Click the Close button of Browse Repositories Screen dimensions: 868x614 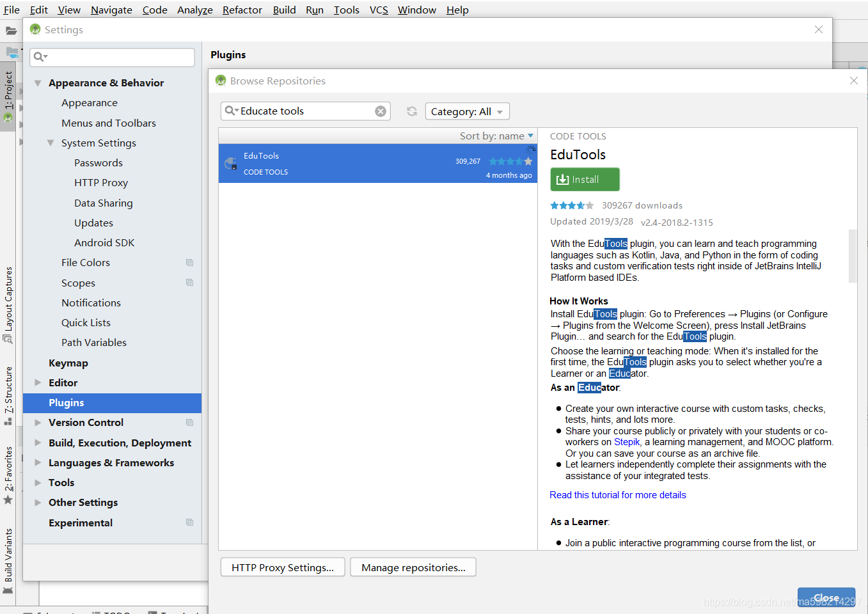[826, 597]
